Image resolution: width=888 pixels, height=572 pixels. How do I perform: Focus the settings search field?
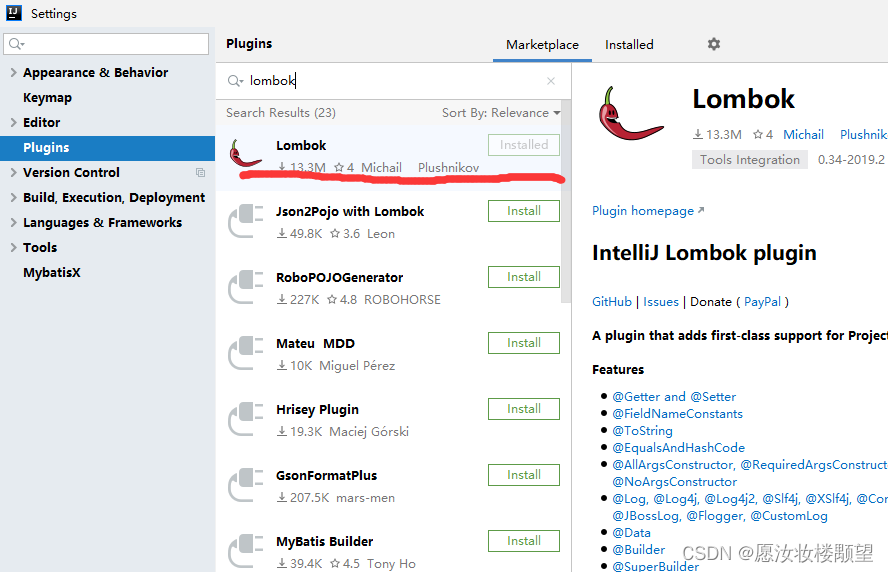pos(106,44)
